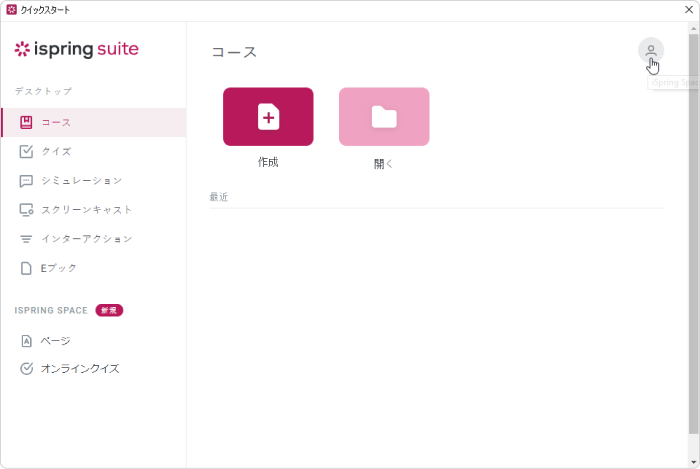This screenshot has width=700, height=469.
Task: Click the vertical scrollbar down arrow
Action: point(693,462)
